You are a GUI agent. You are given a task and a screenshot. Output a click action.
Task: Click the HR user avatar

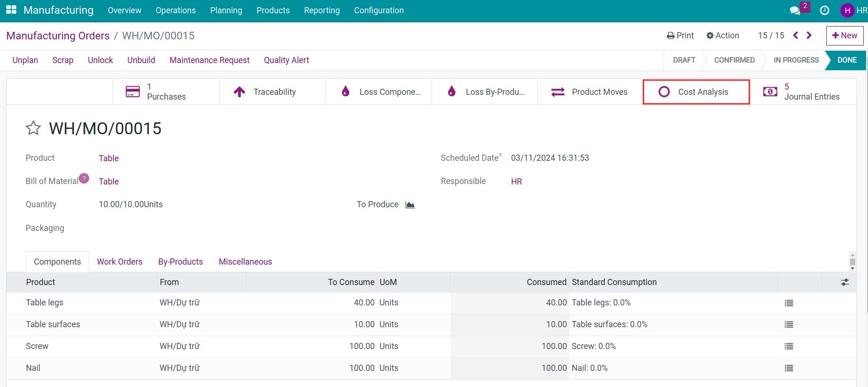click(847, 10)
